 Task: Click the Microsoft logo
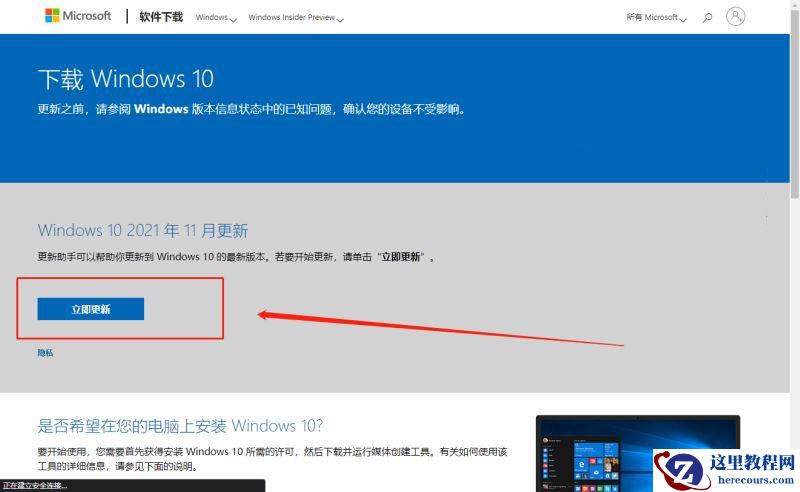point(78,16)
